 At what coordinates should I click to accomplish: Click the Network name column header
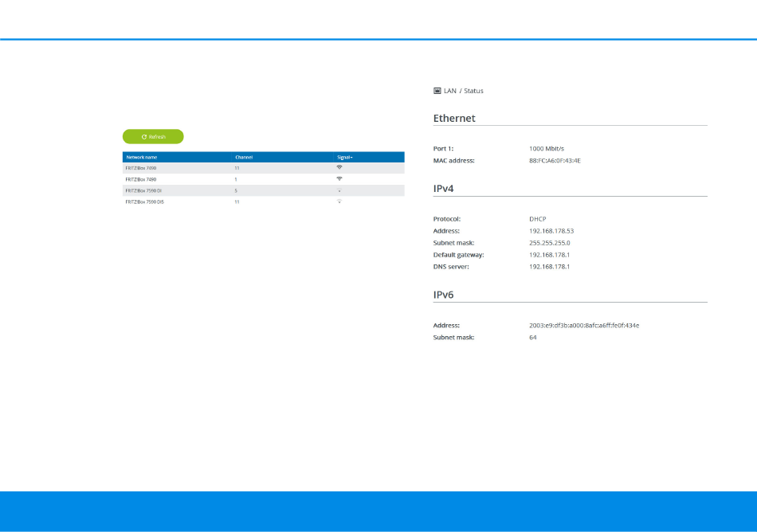141,158
